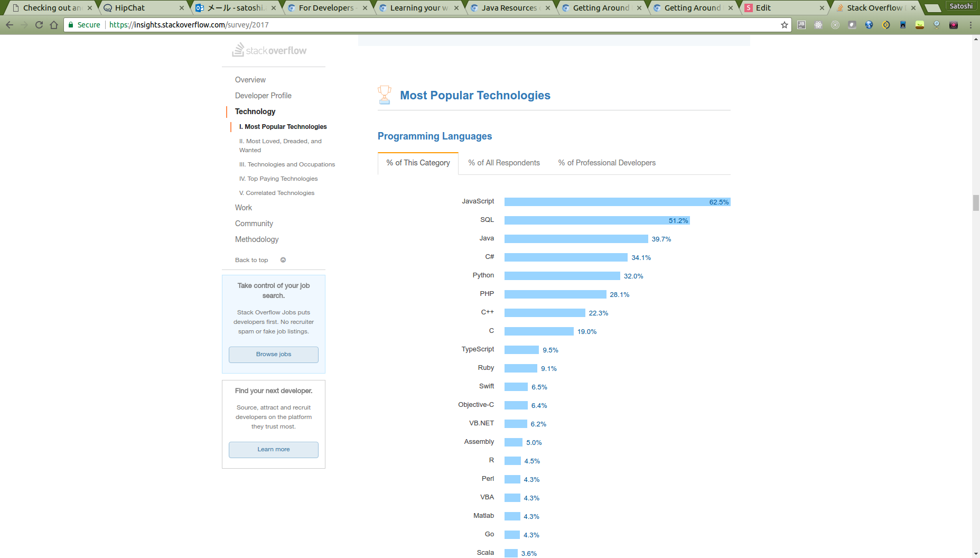This screenshot has width=980, height=558.
Task: Click the Stack Overflow logo
Action: pyautogui.click(x=269, y=50)
